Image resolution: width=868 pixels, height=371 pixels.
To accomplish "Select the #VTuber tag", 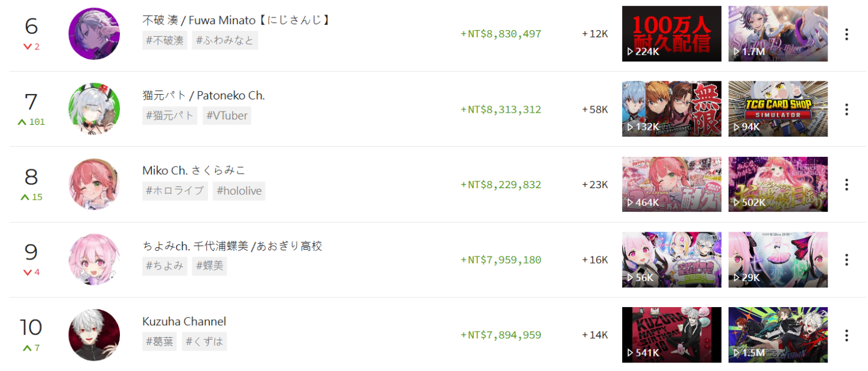I will pyautogui.click(x=226, y=115).
